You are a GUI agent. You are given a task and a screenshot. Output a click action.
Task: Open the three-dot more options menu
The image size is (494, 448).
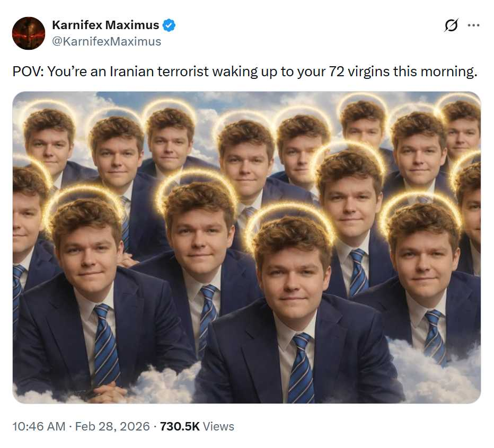(473, 25)
